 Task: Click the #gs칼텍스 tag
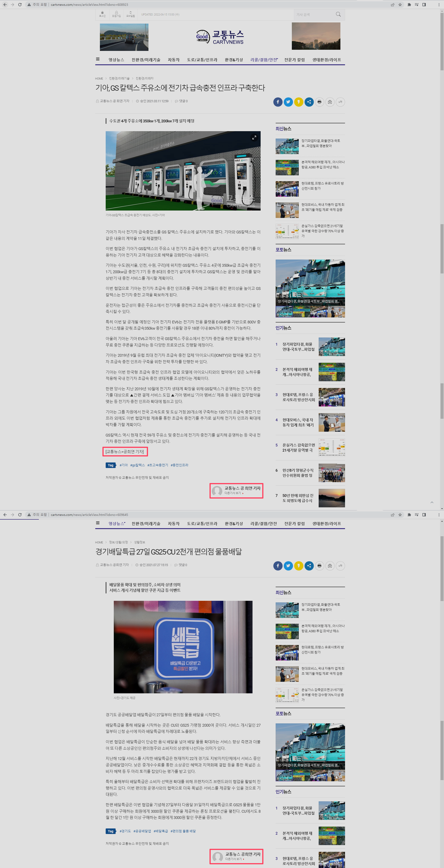tap(137, 465)
